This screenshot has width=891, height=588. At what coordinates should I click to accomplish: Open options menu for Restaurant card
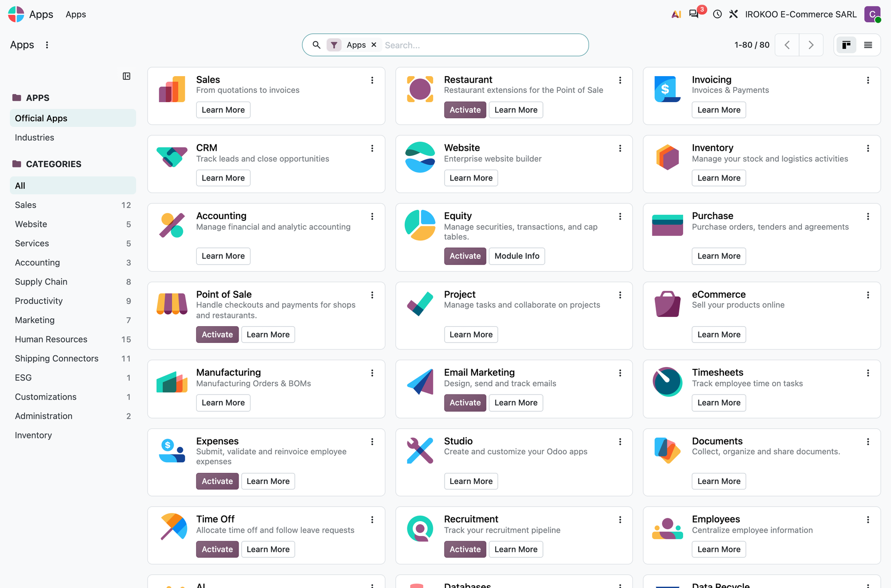pos(620,80)
